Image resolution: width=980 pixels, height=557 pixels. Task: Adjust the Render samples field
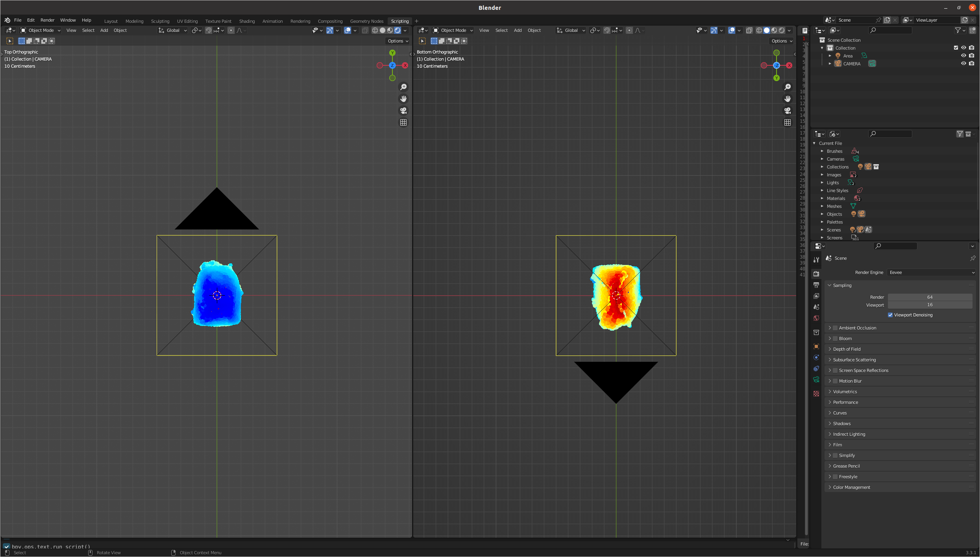[x=930, y=297]
